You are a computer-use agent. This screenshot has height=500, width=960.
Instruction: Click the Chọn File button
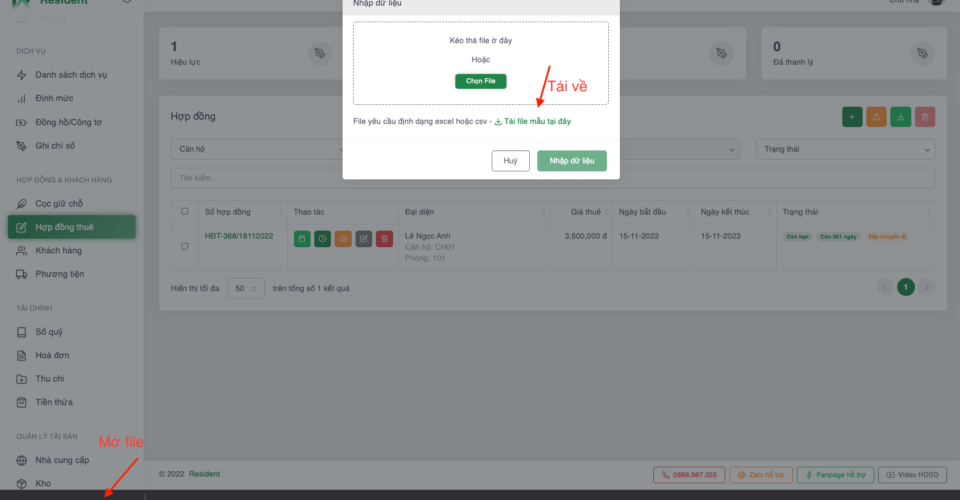pos(481,81)
